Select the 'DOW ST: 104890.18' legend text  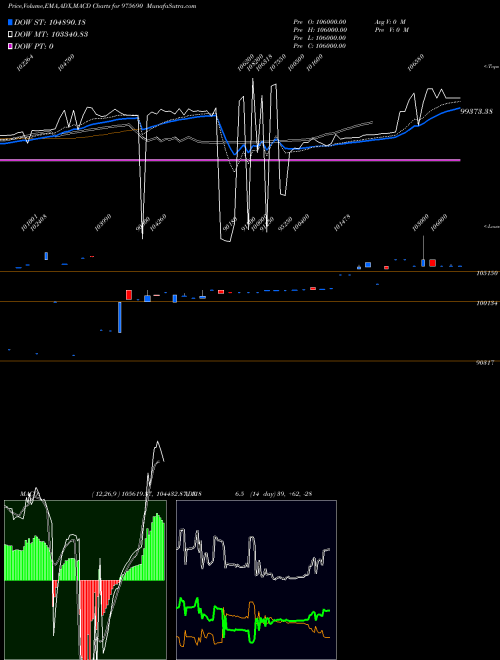pos(50,22)
